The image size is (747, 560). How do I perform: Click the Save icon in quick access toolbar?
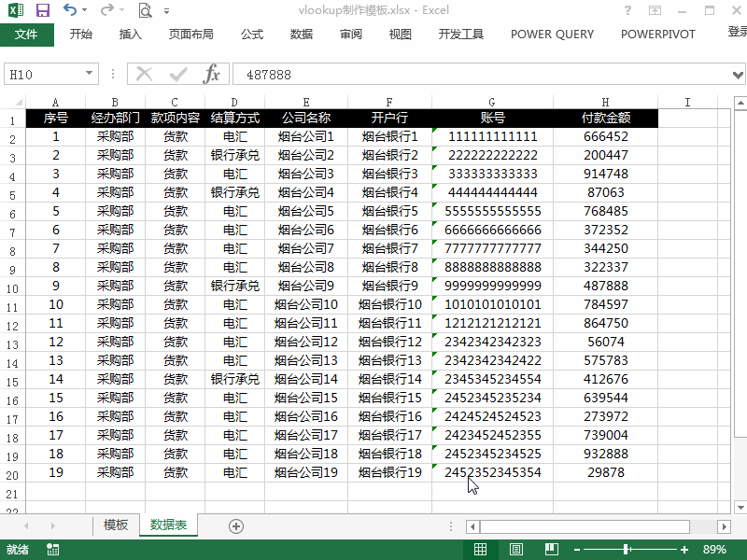point(43,10)
